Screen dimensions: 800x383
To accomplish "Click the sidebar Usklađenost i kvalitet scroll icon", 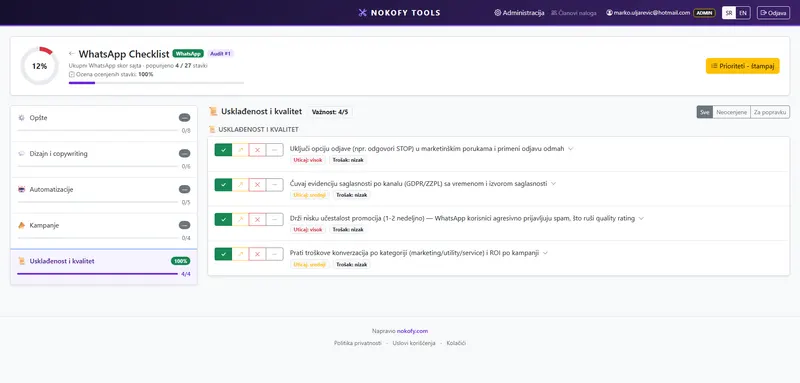I will click(21, 261).
